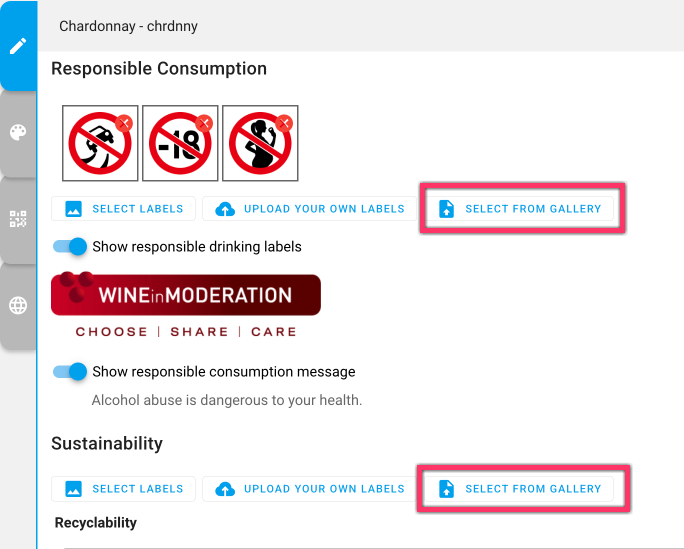
Task: Click the cloud upload icon in Sustainability
Action: point(225,489)
